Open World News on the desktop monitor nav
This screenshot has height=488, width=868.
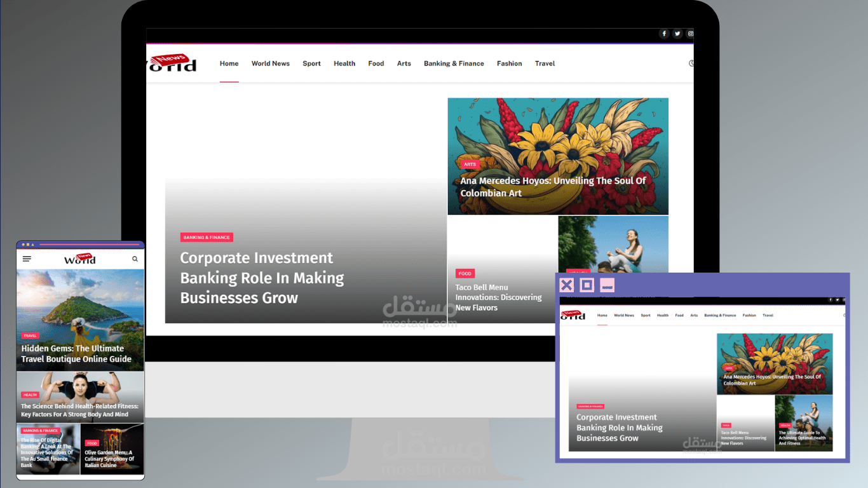[271, 64]
